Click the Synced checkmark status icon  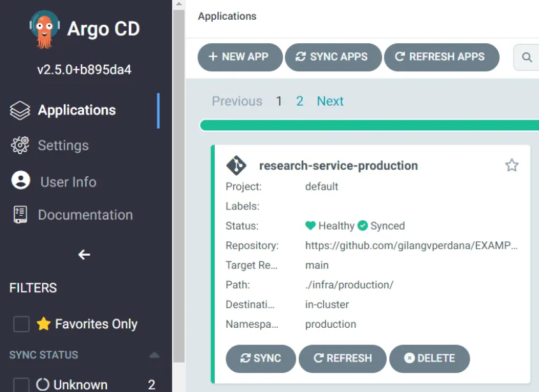pos(363,225)
